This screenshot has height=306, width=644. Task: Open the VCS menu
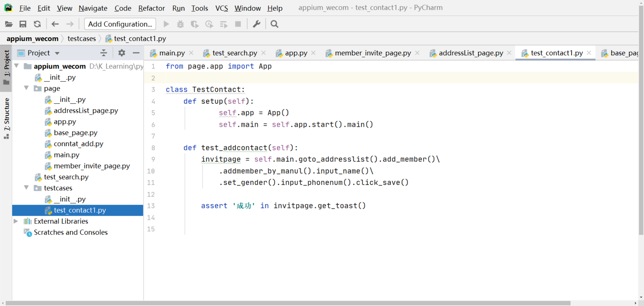[x=222, y=8]
